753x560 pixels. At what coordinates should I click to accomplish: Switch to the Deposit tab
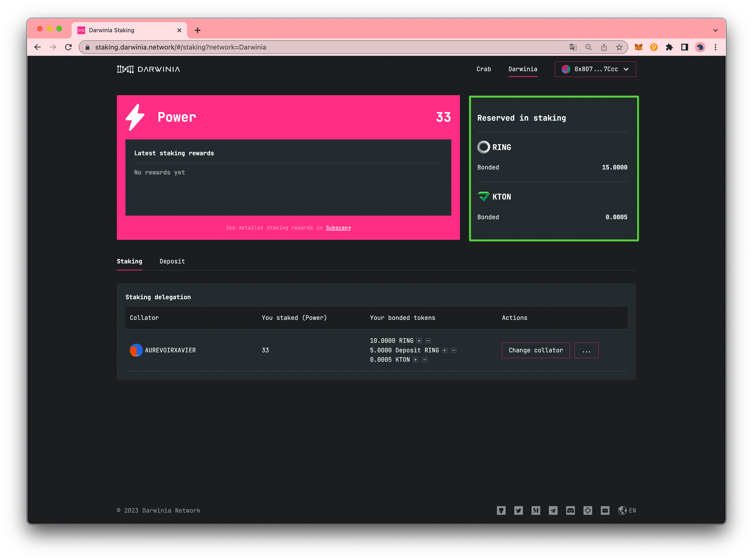click(x=172, y=261)
